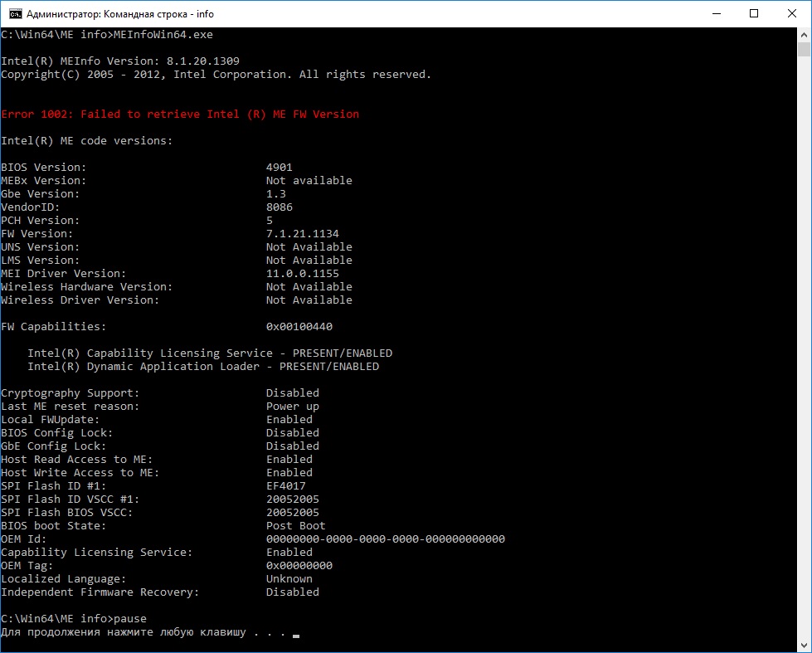Click MEInfo version 8.1.20.1309

pos(203,61)
